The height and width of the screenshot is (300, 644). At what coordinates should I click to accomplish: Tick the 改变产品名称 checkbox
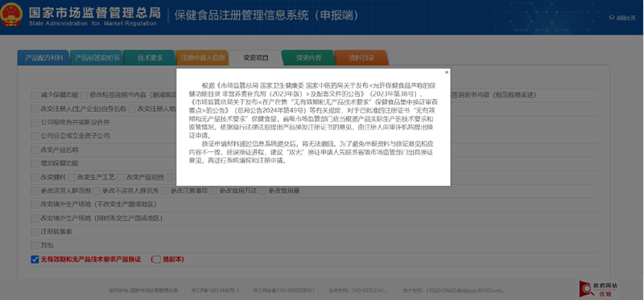35,150
